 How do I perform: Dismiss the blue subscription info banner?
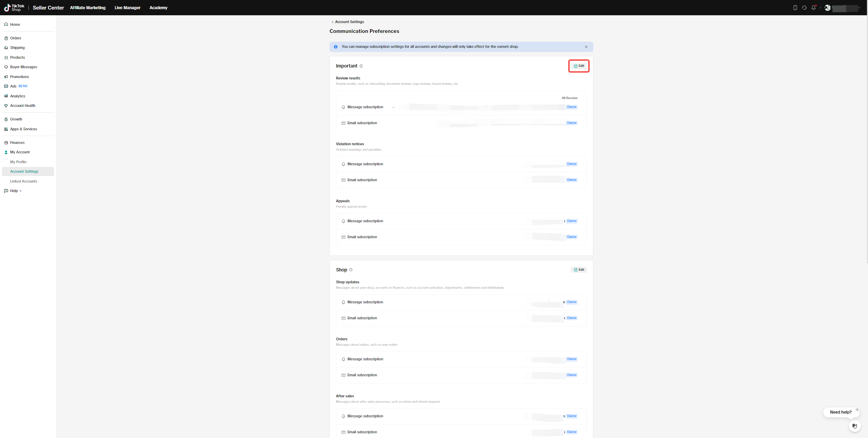point(586,47)
